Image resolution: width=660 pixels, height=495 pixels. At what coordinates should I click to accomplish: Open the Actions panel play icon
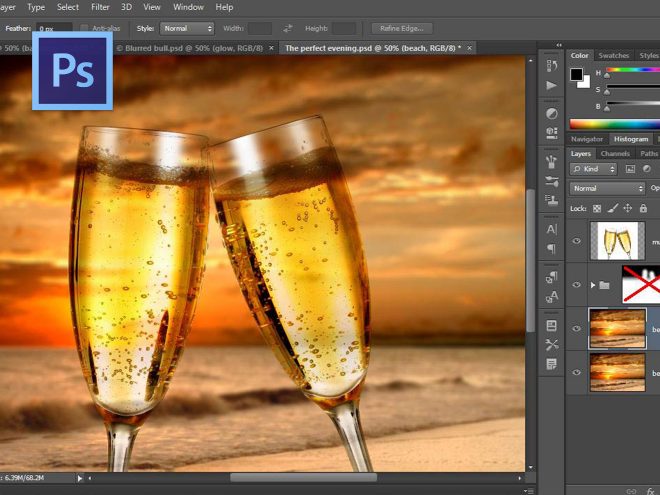tap(552, 85)
